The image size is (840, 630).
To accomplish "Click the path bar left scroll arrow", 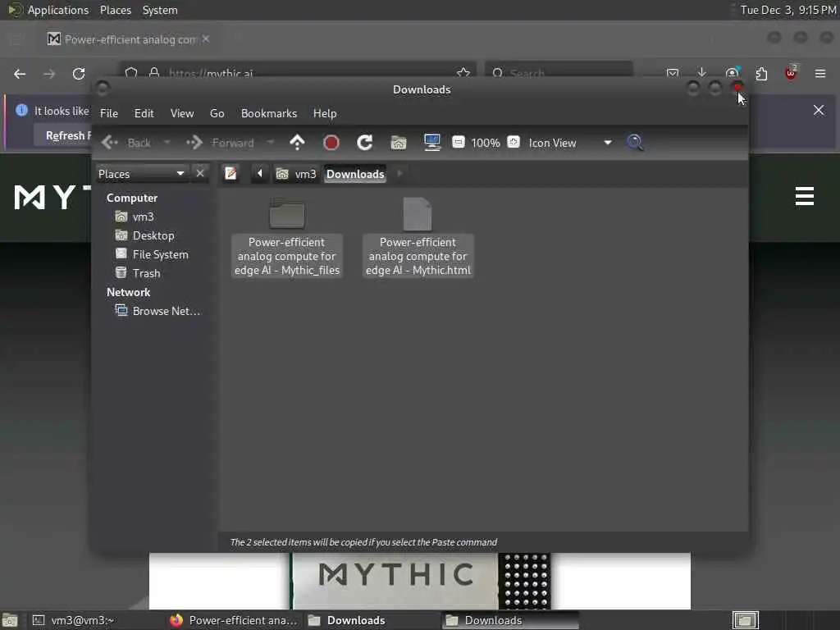I will pyautogui.click(x=260, y=174).
